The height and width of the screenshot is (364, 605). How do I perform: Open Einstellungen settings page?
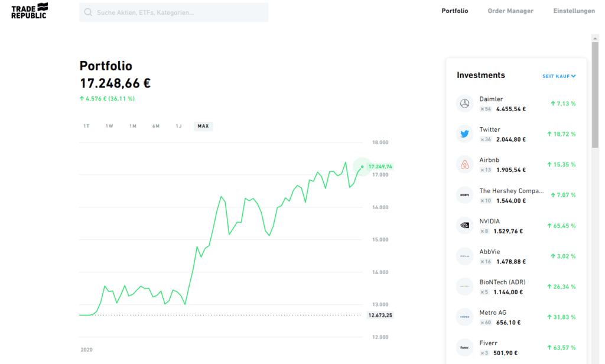click(574, 11)
